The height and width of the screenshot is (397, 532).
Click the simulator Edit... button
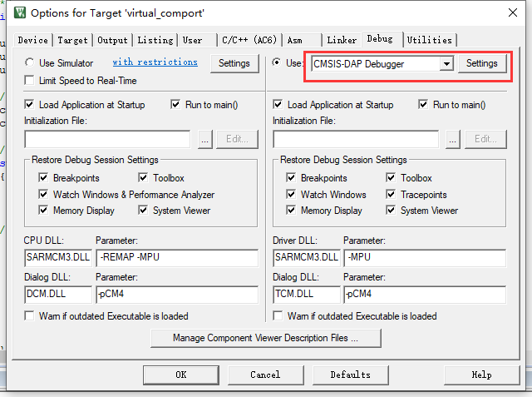237,139
